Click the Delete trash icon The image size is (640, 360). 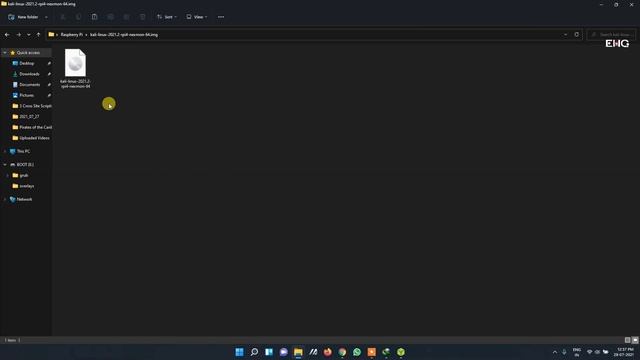(x=142, y=17)
